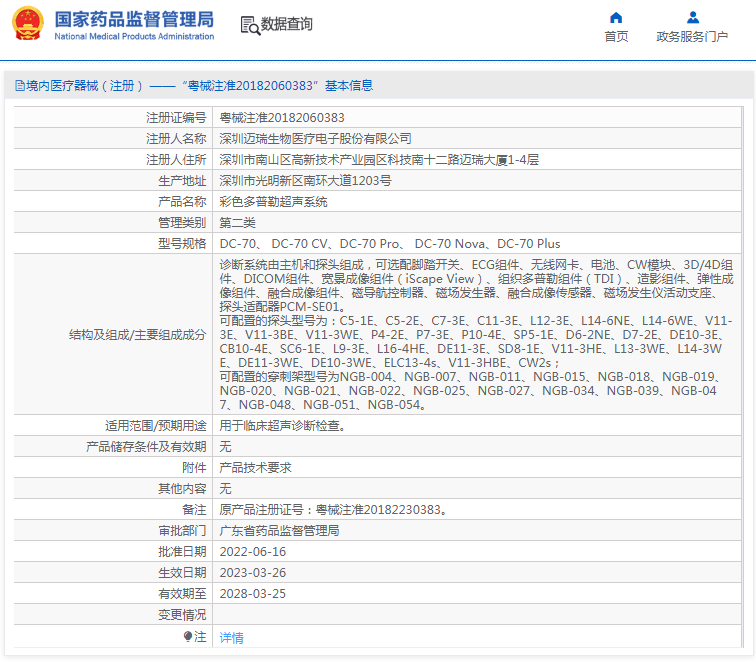Click the national emblem logo
The image size is (756, 662).
click(27, 23)
